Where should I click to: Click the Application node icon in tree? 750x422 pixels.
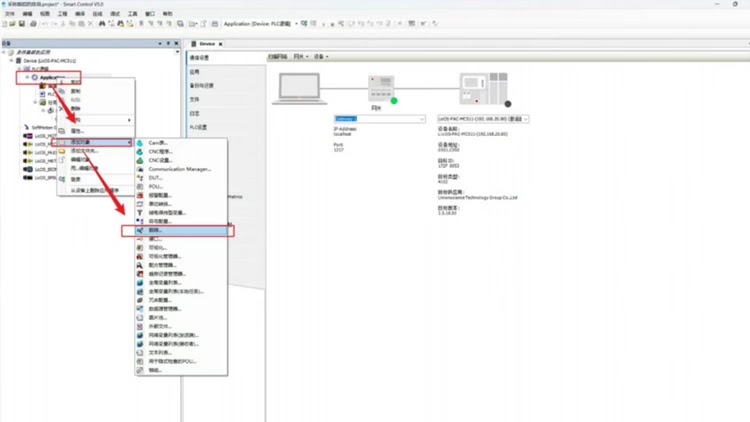[x=35, y=77]
